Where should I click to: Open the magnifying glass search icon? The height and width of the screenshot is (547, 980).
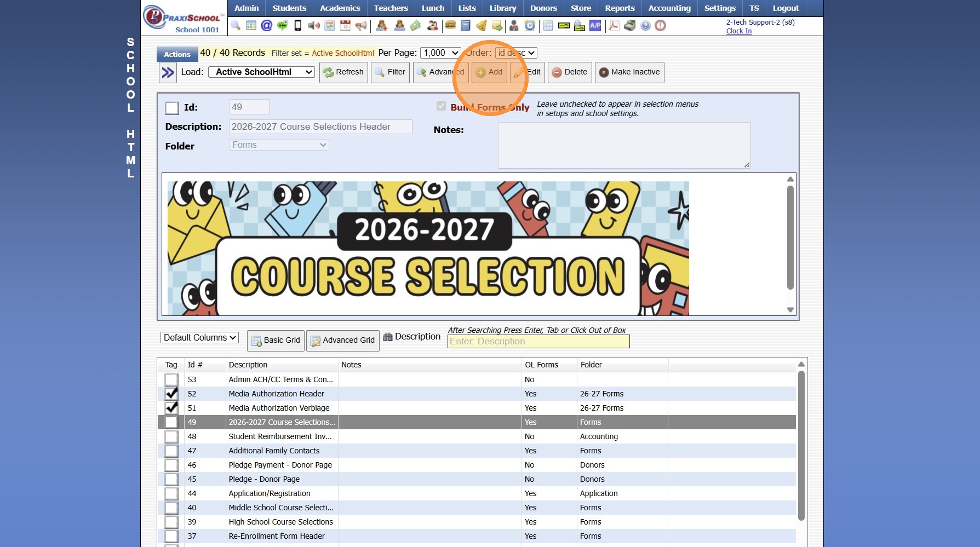pos(236,26)
